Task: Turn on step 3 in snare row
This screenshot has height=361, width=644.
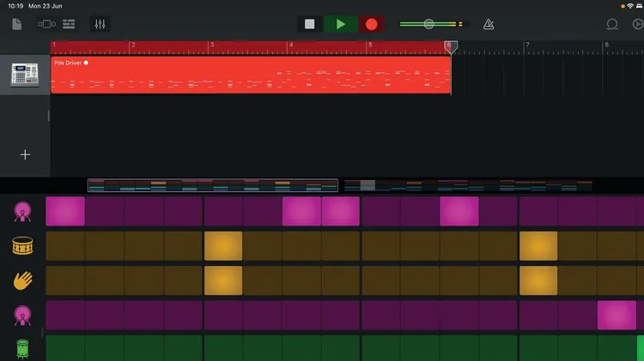Action: 144,246
